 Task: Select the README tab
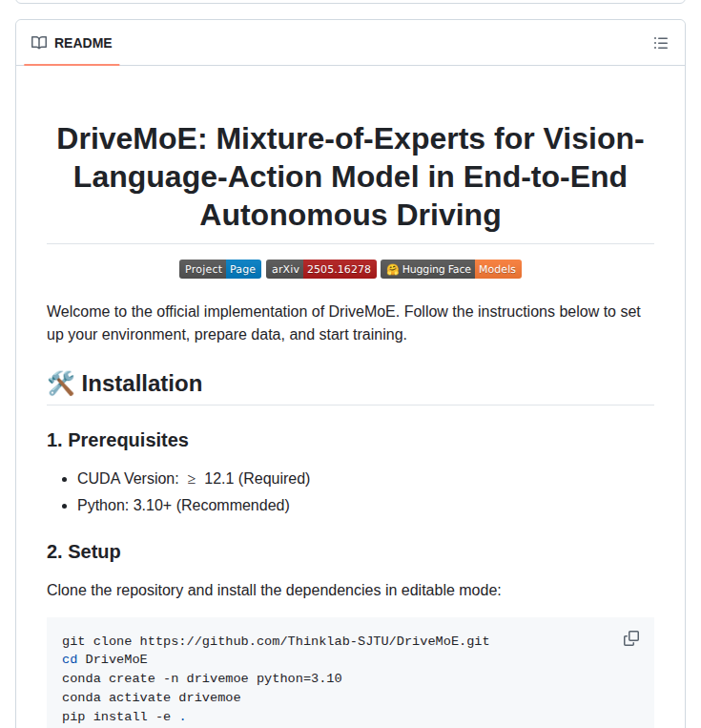pyautogui.click(x=72, y=43)
